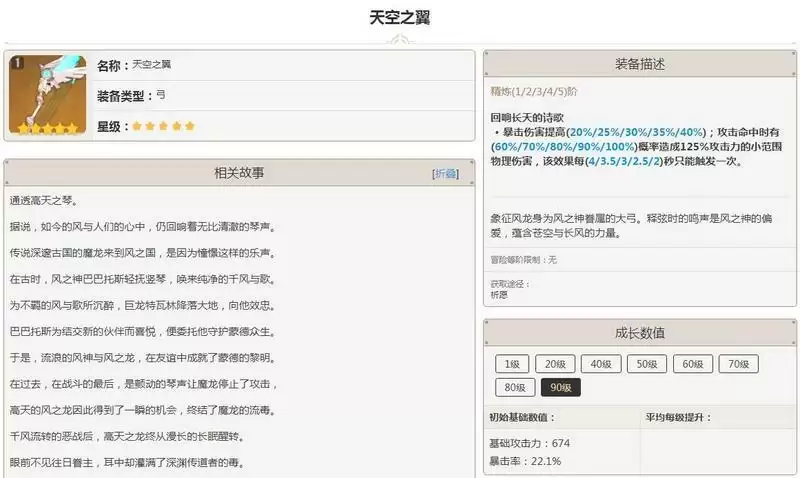Collapse the 相关故事 section via 折叠
This screenshot has width=800, height=478.
pyautogui.click(x=445, y=173)
